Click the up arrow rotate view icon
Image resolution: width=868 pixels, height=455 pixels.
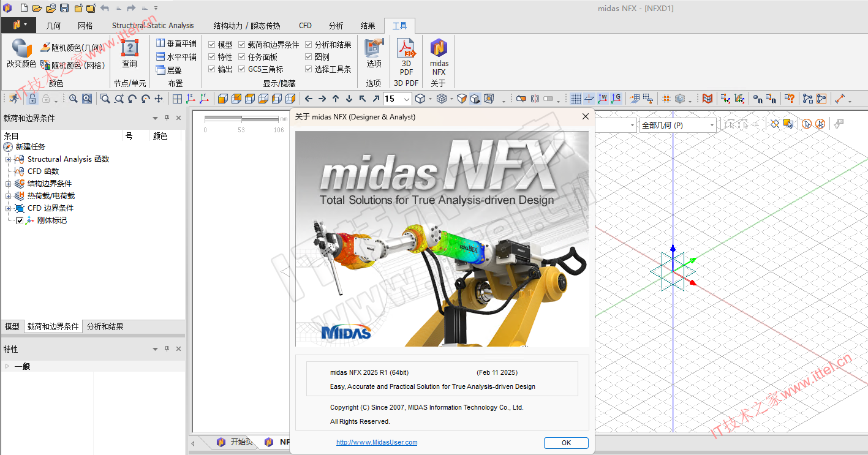tap(336, 99)
